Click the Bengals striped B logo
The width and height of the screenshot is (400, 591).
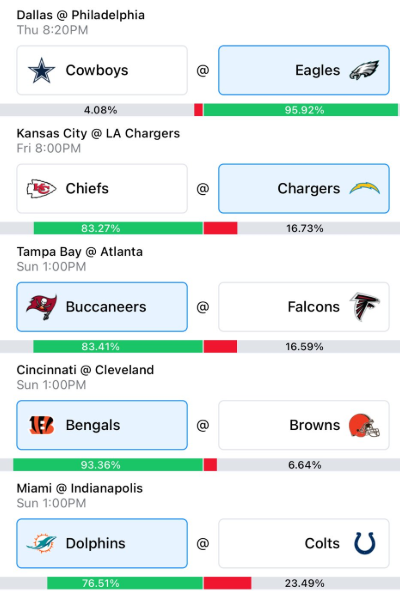pyautogui.click(x=41, y=425)
